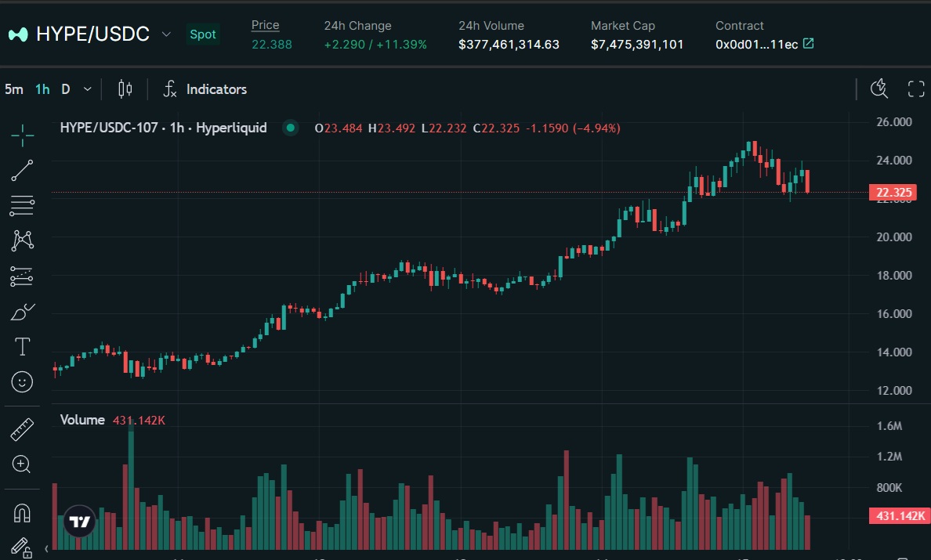Expand the HYPE/USDC pair selector
The image size is (931, 560).
[165, 34]
